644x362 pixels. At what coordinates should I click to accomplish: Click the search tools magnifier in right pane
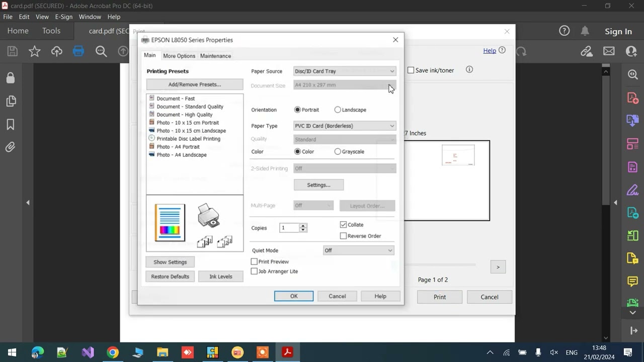tap(632, 74)
